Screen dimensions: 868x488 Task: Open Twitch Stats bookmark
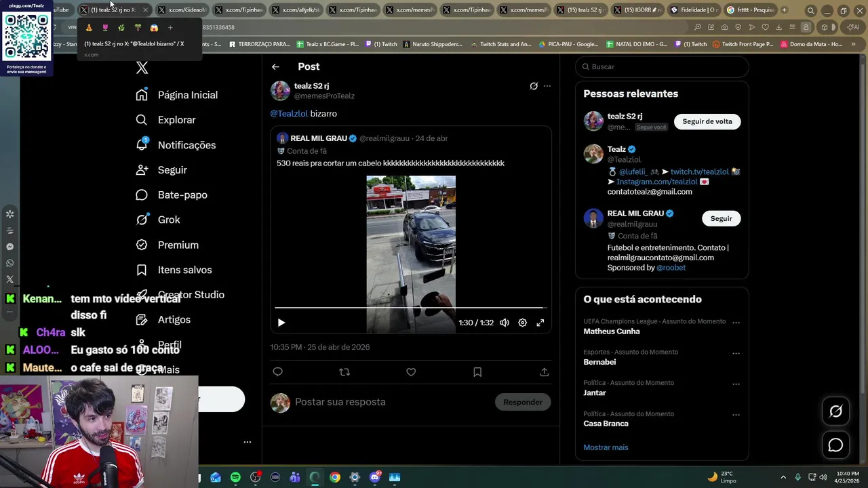[x=501, y=44]
